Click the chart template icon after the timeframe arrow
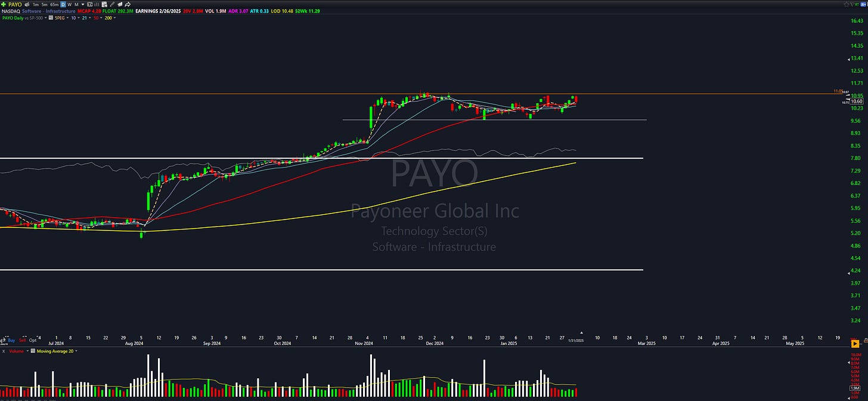Screen dimensions: 868x401 click(89, 5)
